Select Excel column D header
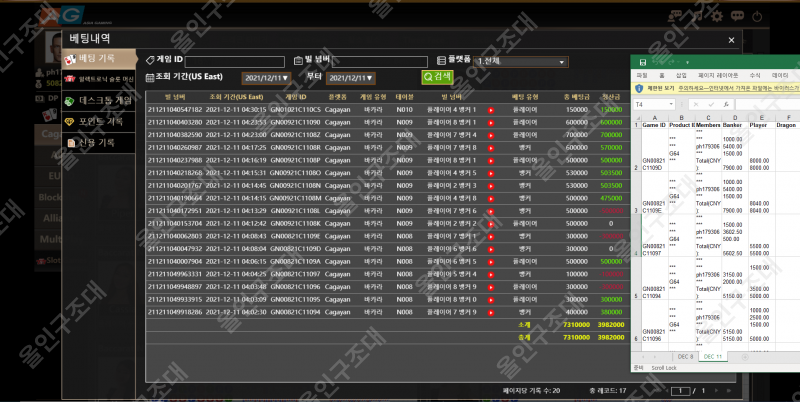The width and height of the screenshot is (800, 402). (735, 118)
